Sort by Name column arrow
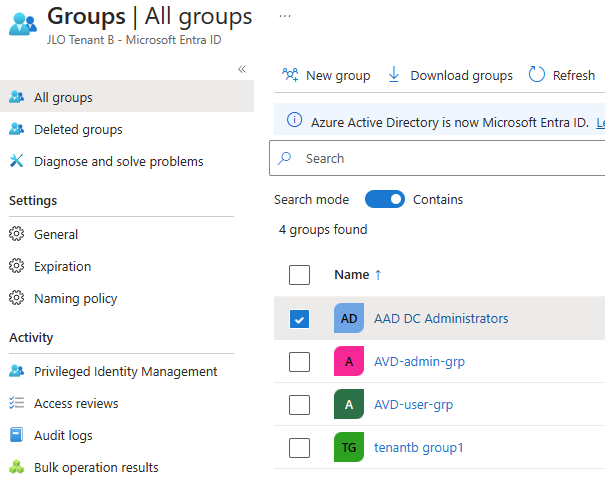 pos(379,275)
